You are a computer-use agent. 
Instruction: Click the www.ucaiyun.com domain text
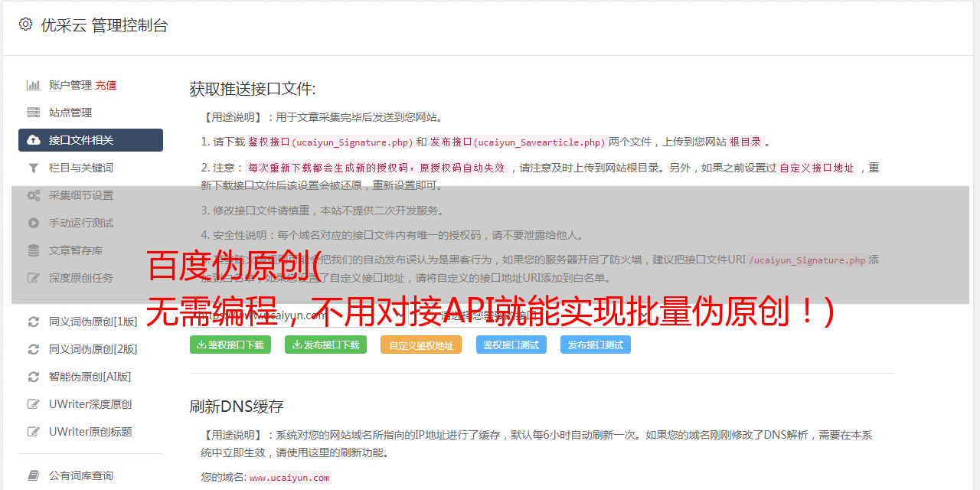coord(289,477)
